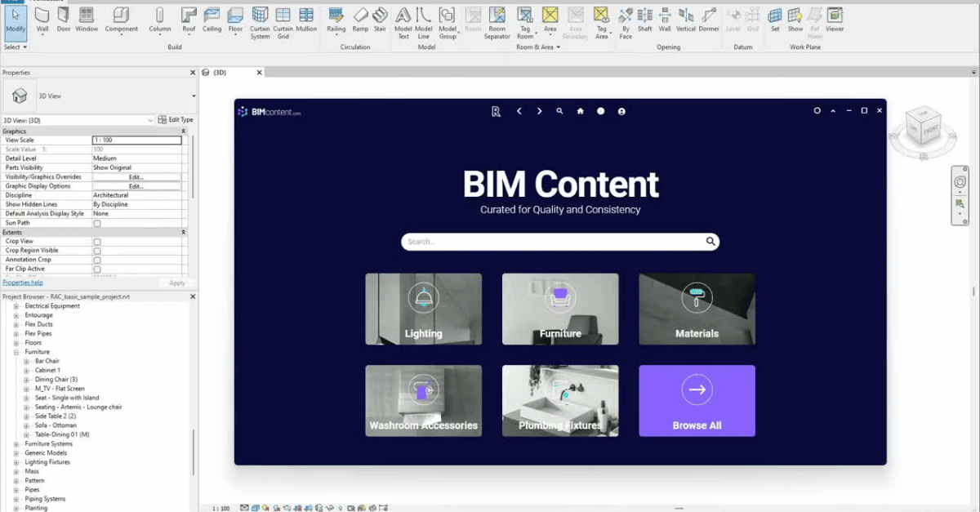980x512 pixels.
Task: Expand the Room & Area panel dropdown
Action: [538, 47]
